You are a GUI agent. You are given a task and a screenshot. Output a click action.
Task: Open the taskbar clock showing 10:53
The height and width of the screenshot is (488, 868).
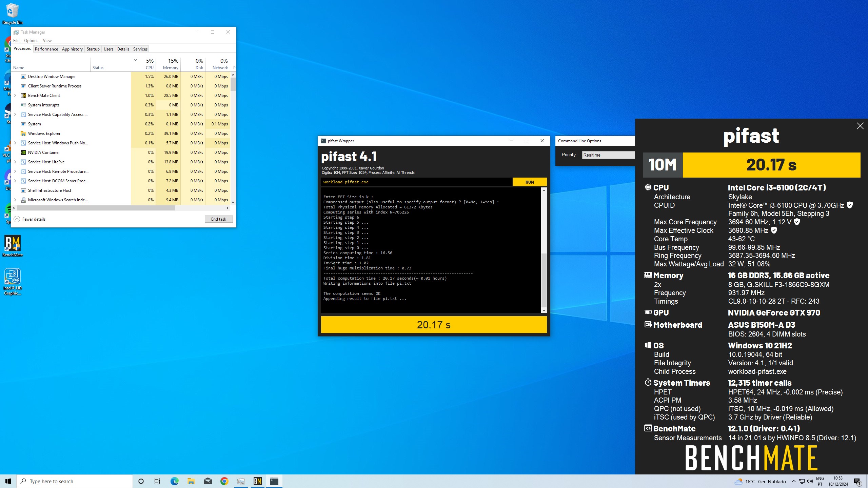coord(838,481)
